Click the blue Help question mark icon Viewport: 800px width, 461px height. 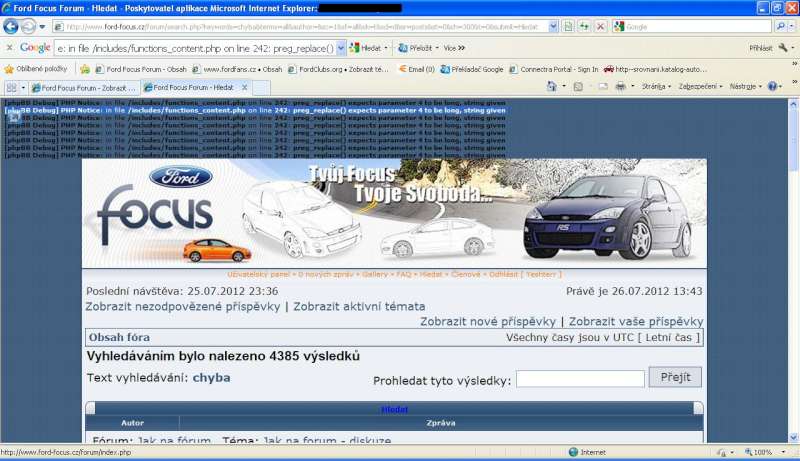(771, 87)
